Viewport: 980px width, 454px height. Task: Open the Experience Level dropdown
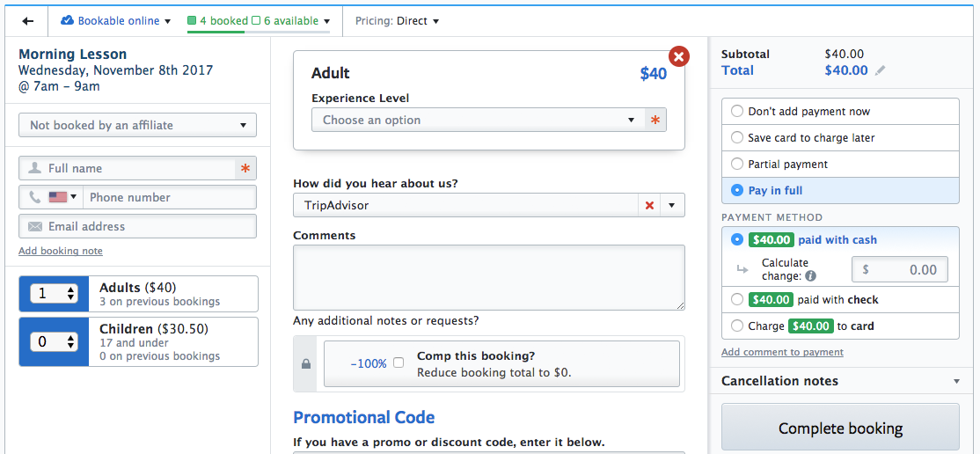479,120
